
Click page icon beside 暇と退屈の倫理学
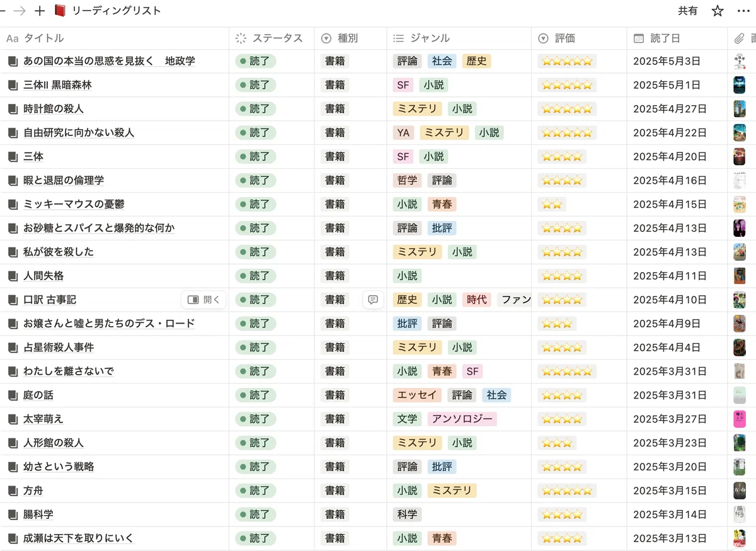tap(13, 180)
